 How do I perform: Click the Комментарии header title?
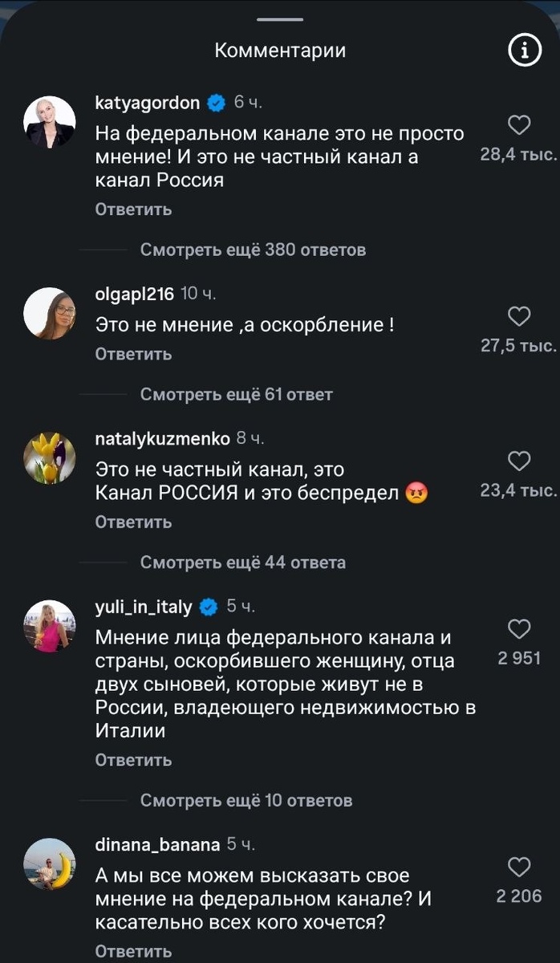(x=278, y=51)
